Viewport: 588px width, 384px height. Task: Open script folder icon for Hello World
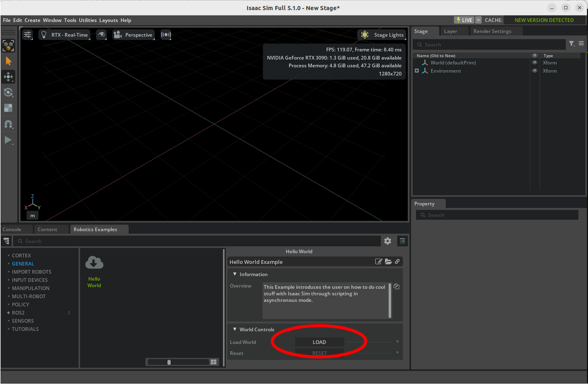click(x=388, y=262)
